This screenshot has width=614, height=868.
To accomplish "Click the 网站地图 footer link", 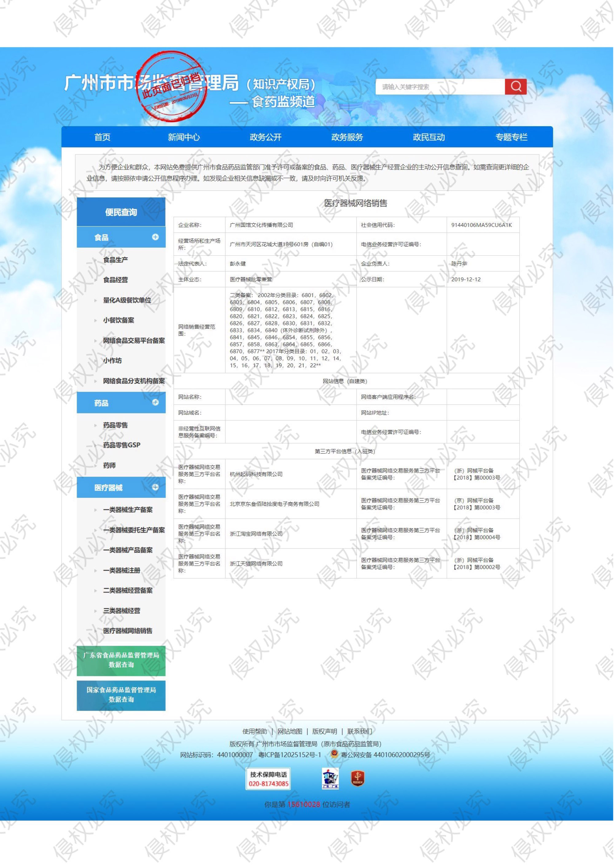I will point(290,731).
